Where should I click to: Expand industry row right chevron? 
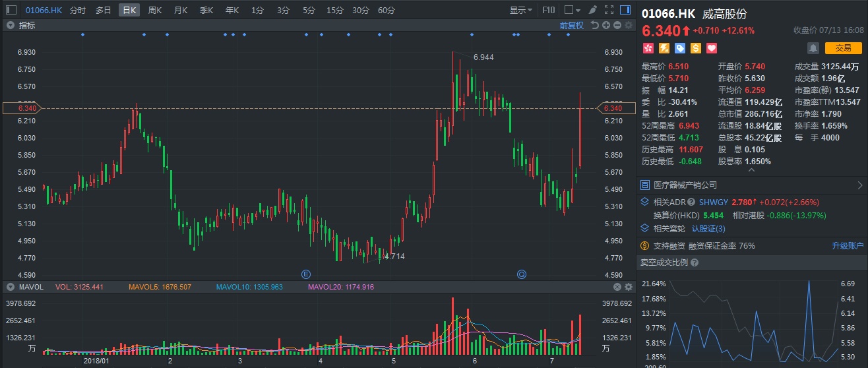(859, 185)
